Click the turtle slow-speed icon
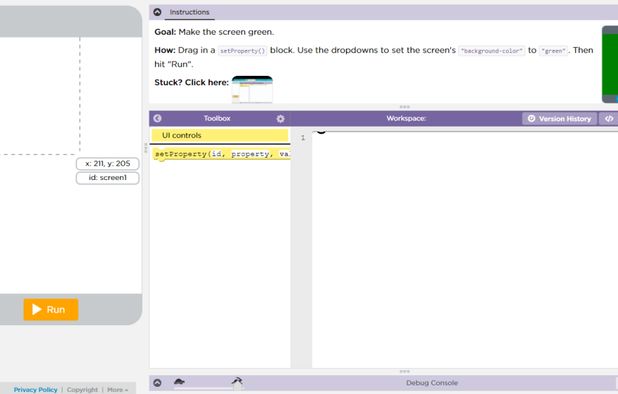The image size is (618, 394). [179, 381]
